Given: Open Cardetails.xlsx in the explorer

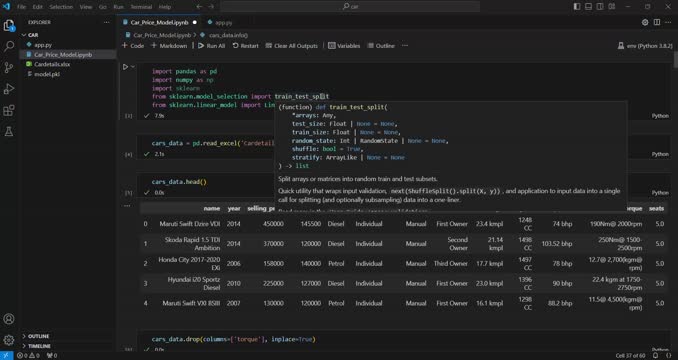Looking at the screenshot, I should tap(52, 64).
